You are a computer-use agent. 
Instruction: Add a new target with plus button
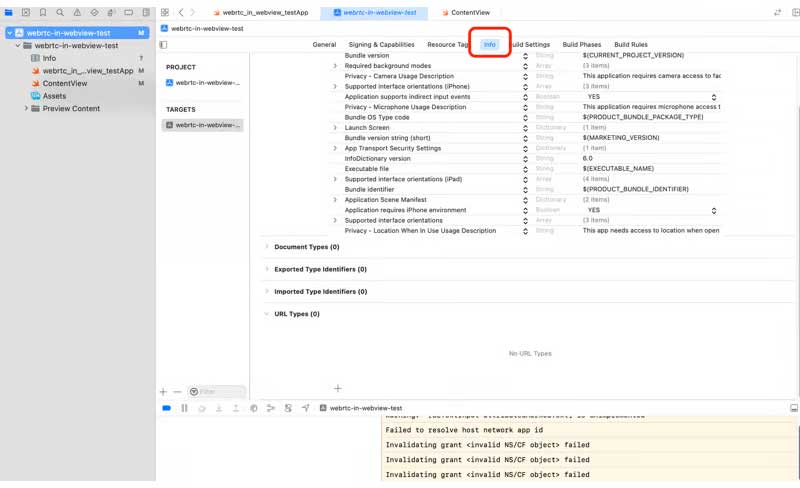(163, 392)
